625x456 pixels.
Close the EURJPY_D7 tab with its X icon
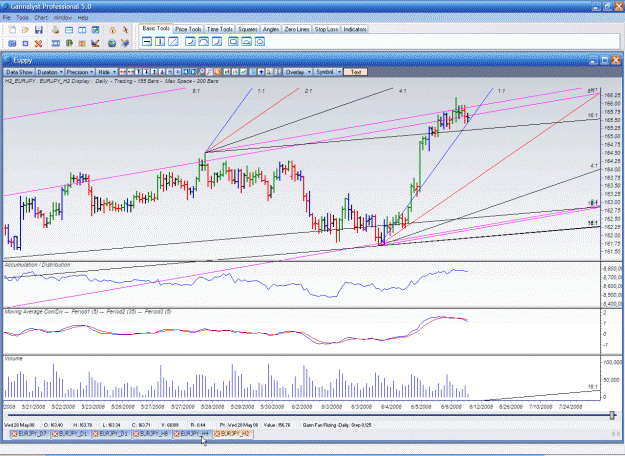(x=14, y=434)
